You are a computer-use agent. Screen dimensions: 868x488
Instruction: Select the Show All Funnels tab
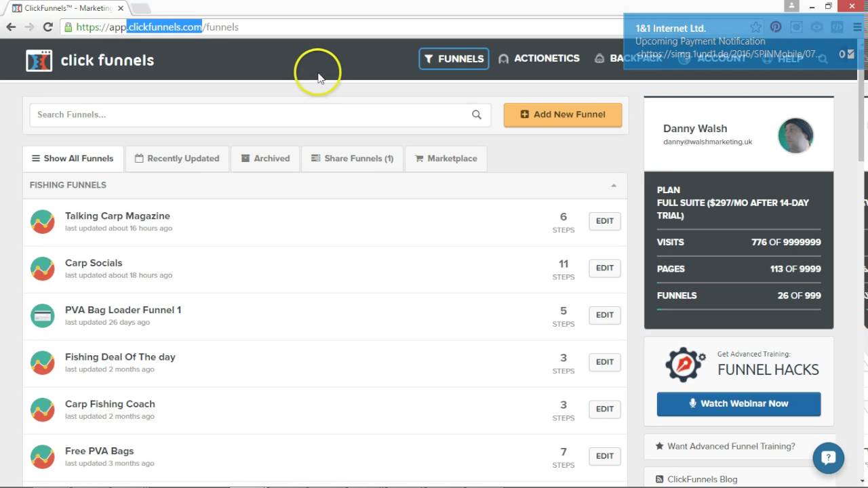point(73,159)
